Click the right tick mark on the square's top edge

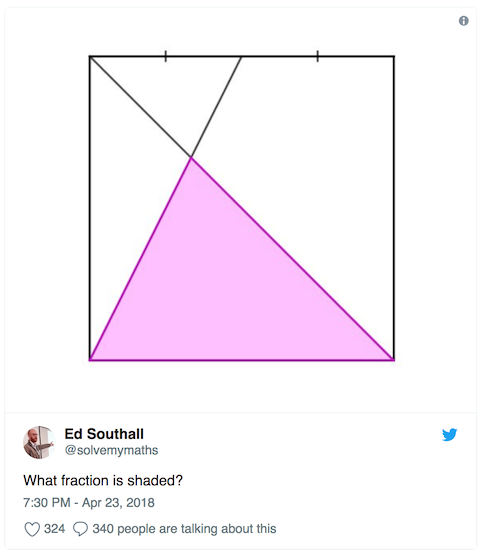(x=317, y=56)
